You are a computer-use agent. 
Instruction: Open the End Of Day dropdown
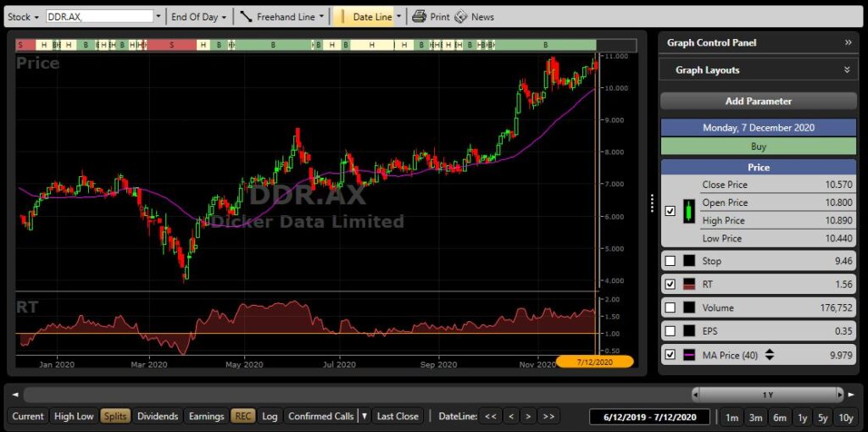coord(198,17)
